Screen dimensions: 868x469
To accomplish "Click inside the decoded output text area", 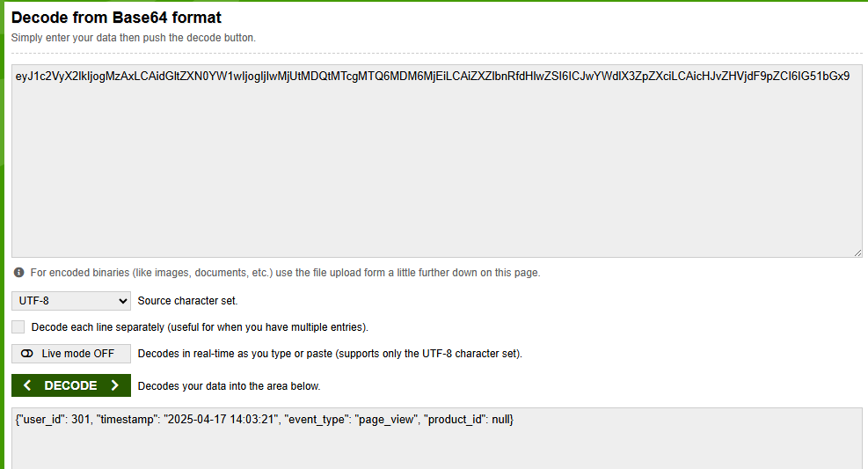I will tap(437, 438).
